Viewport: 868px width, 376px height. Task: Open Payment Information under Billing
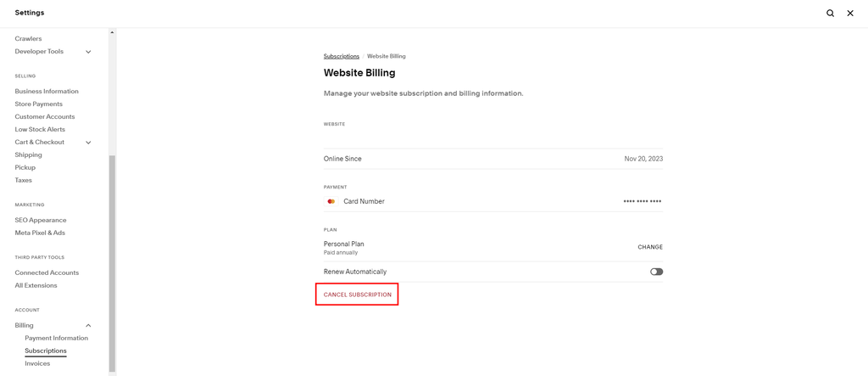coord(56,338)
